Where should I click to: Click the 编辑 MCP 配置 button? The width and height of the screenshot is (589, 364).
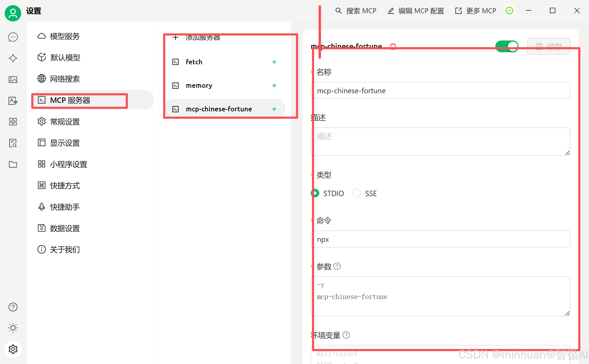(416, 11)
